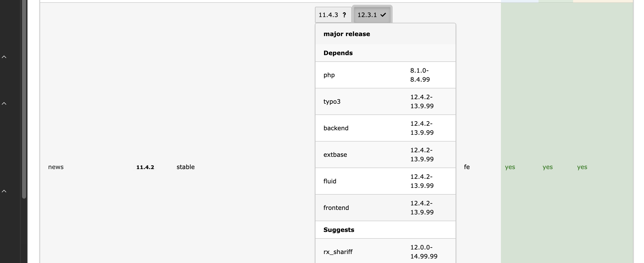Pick the fluid dependency entry
The image size is (644, 263).
click(x=385, y=181)
